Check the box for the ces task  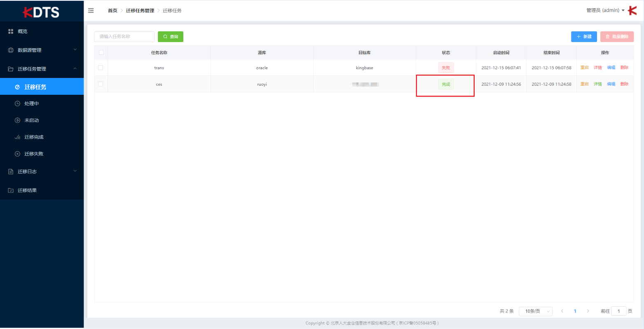pos(101,84)
